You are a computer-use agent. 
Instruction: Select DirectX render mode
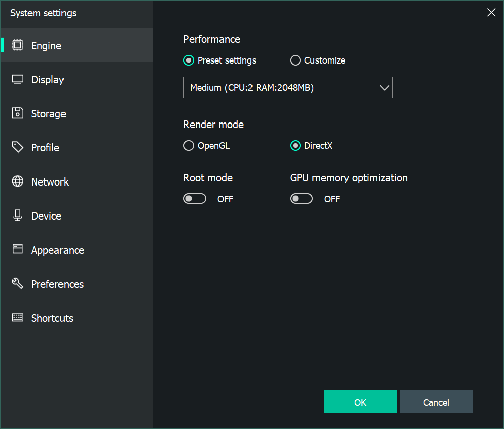pos(295,146)
